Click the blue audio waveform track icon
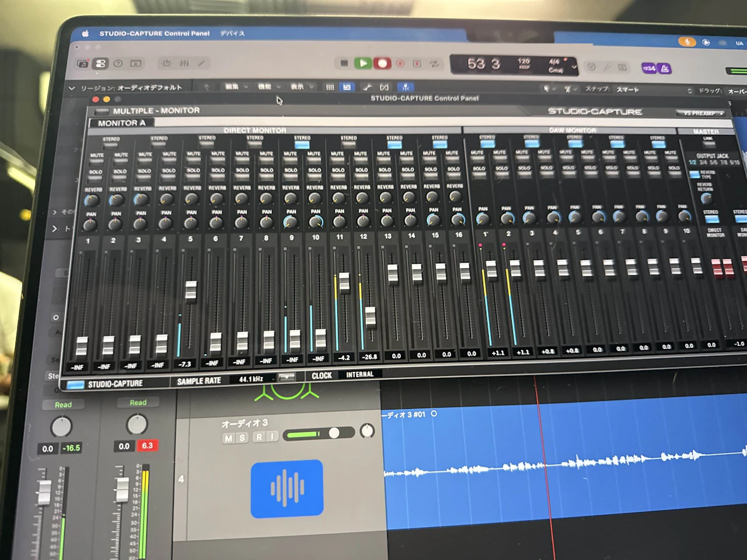The image size is (747, 560). [287, 488]
